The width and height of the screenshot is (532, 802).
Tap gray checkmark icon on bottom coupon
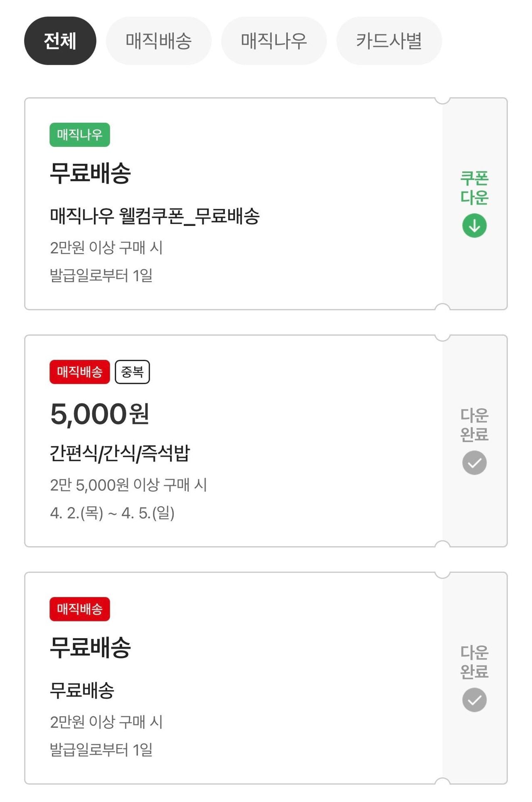coord(474,700)
